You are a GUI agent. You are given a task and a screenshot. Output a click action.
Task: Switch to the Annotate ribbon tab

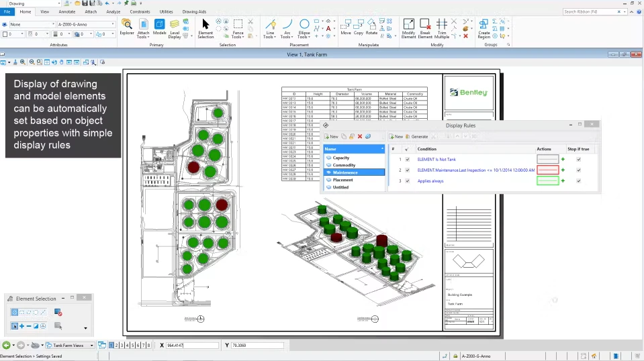click(67, 12)
